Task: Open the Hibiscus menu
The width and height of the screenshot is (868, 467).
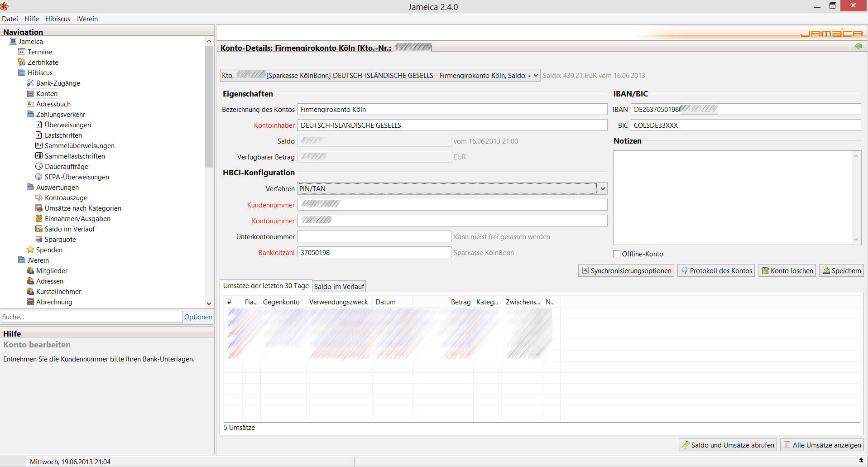Action: pyautogui.click(x=58, y=19)
